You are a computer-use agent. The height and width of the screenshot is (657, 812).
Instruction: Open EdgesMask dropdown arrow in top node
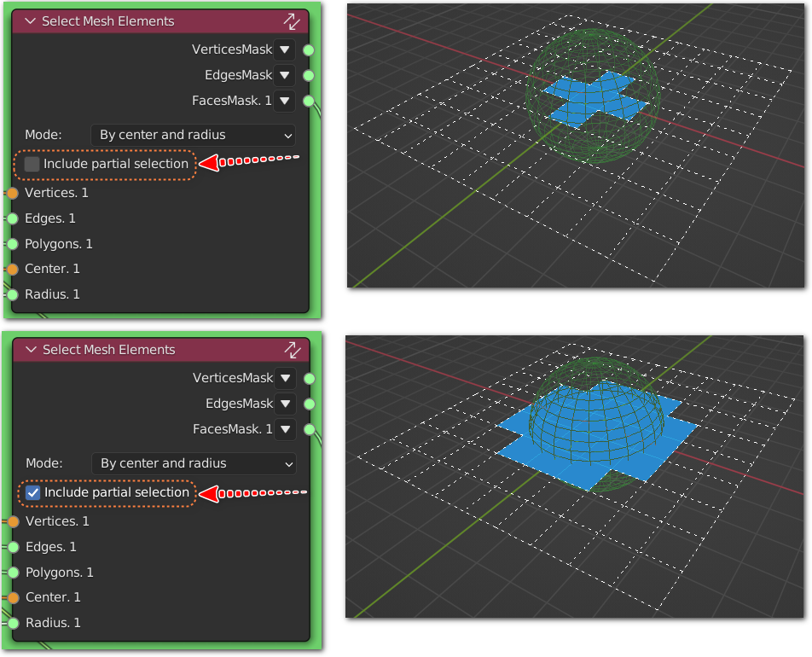tap(284, 75)
